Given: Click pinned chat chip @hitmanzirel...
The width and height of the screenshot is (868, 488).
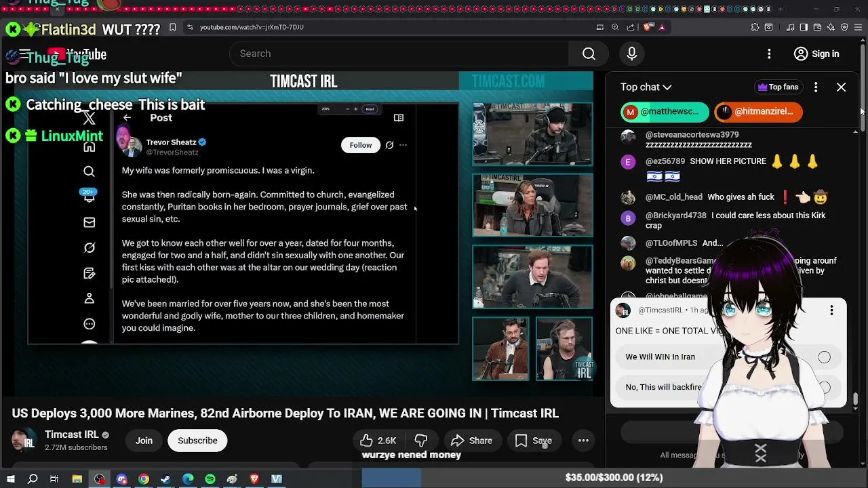Looking at the screenshot, I should [758, 112].
